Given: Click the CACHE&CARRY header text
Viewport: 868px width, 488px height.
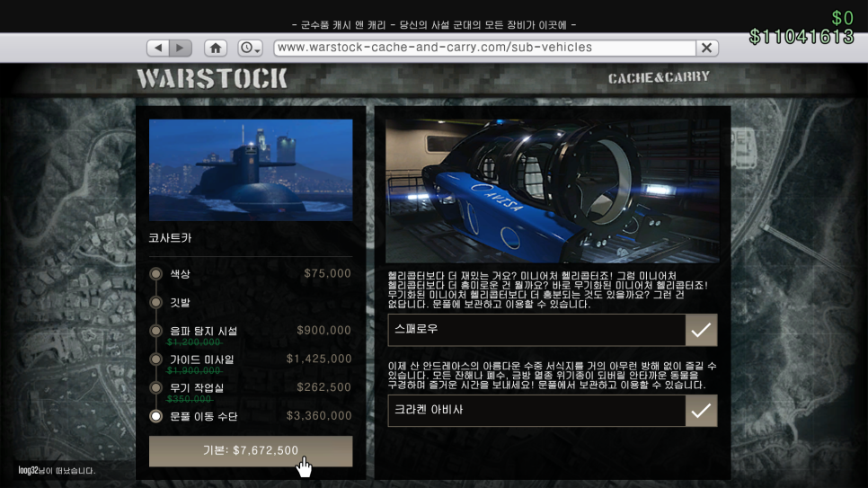Looking at the screenshot, I should [x=659, y=77].
